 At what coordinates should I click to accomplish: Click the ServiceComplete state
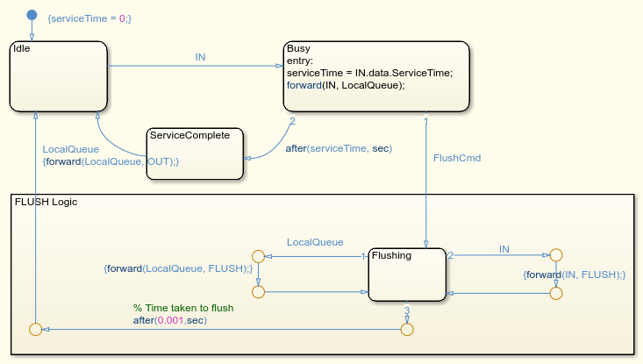click(195, 153)
